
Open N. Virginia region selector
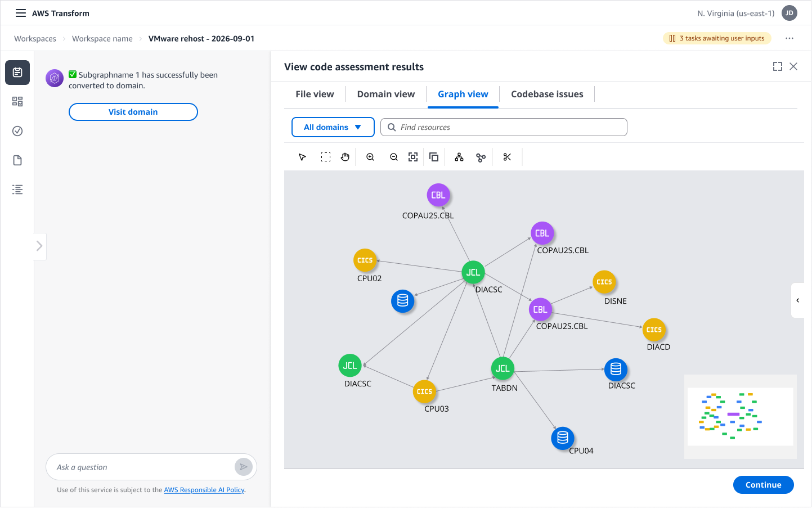[x=735, y=13]
